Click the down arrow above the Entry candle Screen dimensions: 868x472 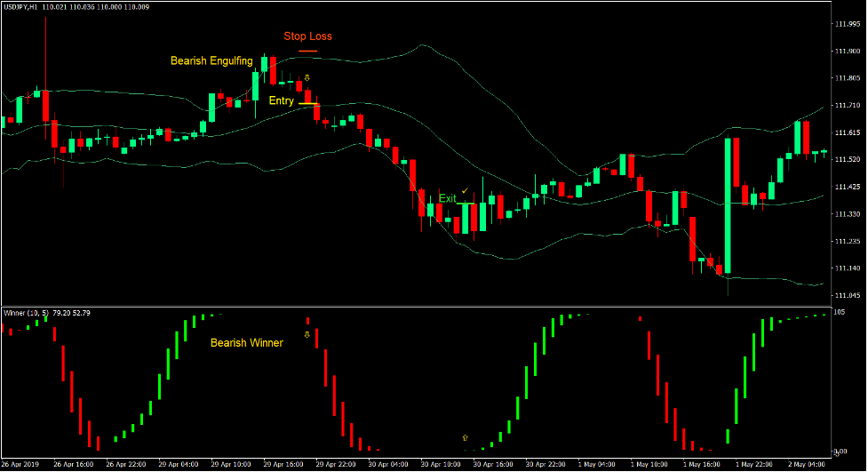coord(307,78)
